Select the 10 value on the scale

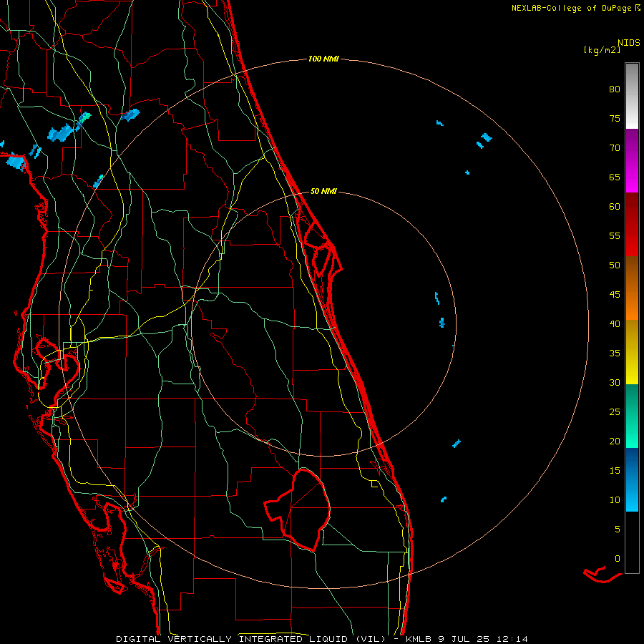[615, 499]
